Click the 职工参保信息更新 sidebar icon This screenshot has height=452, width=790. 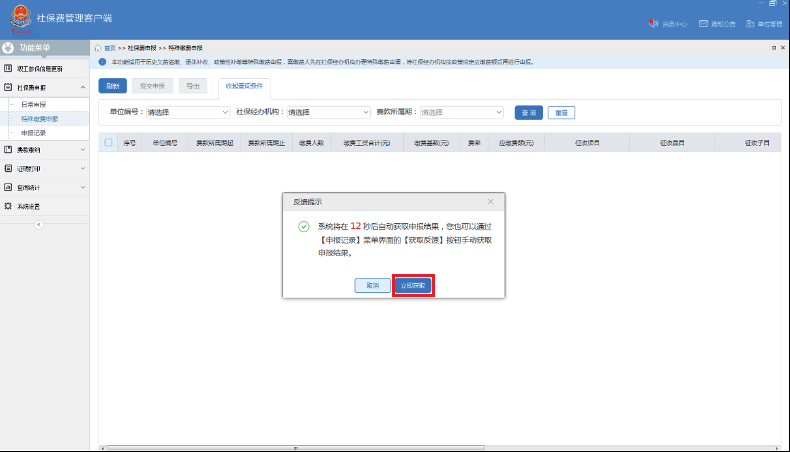[x=8, y=68]
